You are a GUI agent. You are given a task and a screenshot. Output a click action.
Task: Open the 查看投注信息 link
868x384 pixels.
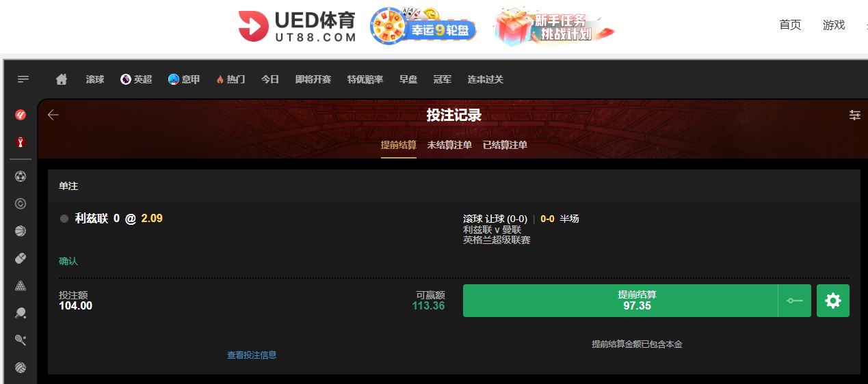click(252, 355)
